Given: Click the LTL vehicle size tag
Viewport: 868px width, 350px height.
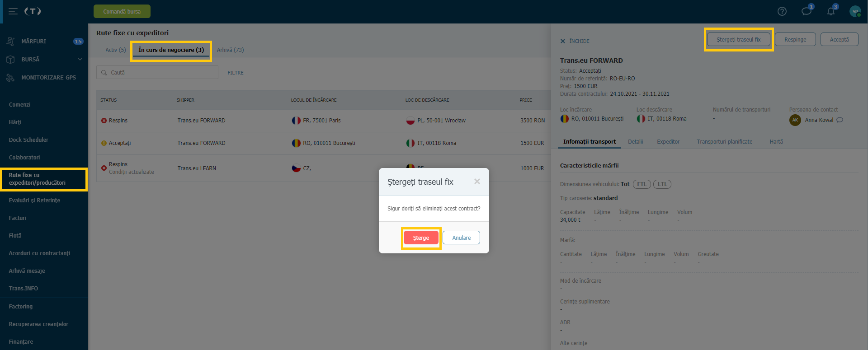Looking at the screenshot, I should tap(662, 184).
